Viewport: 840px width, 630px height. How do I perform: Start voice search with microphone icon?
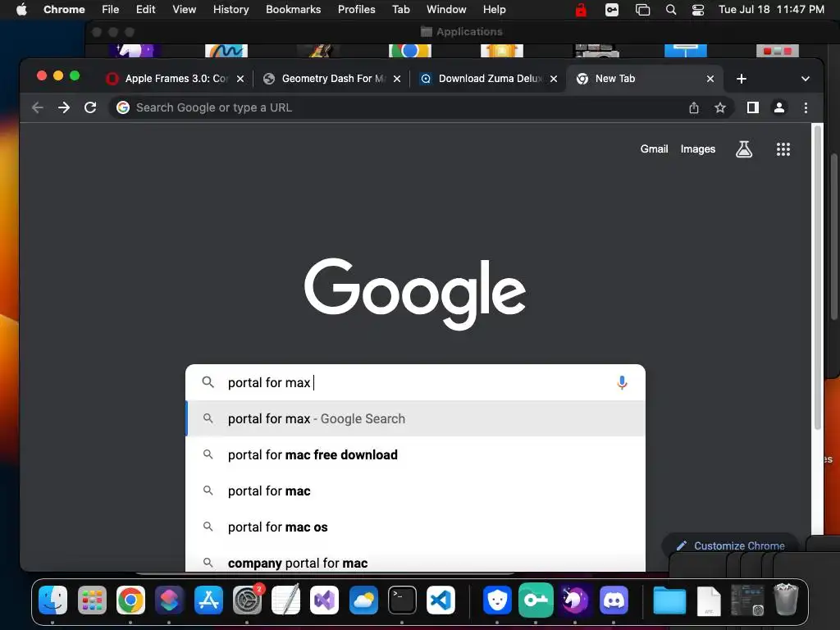coord(622,382)
